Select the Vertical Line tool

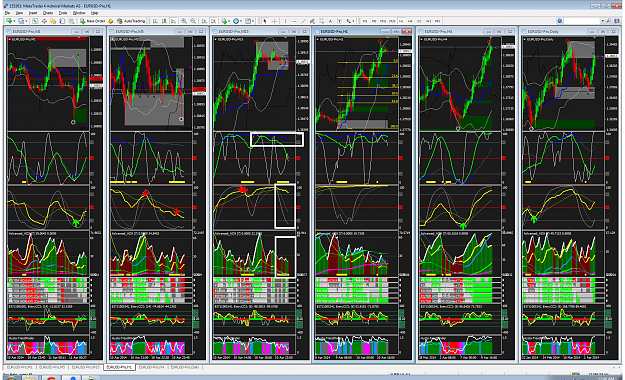tap(285, 21)
